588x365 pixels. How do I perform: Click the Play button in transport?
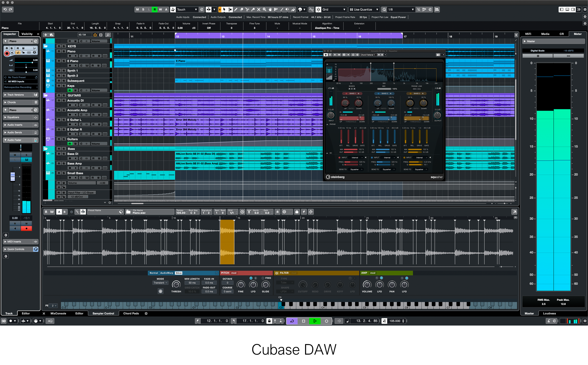coord(315,321)
